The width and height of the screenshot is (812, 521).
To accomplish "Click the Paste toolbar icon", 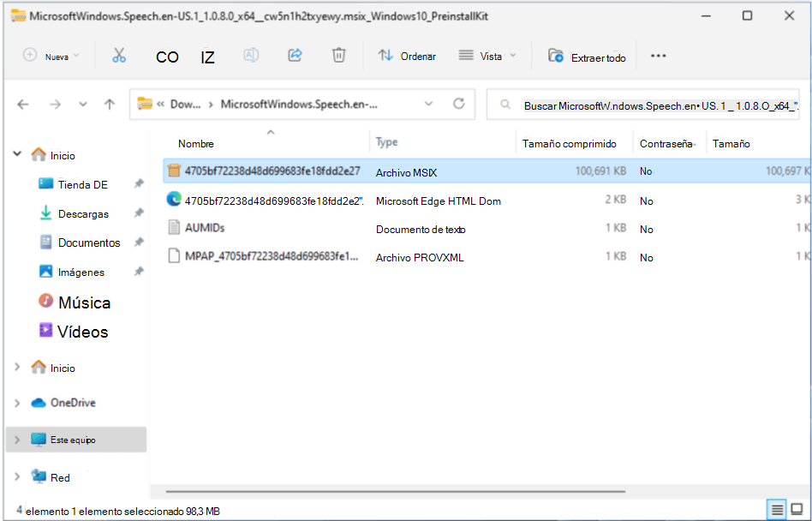I will (207, 57).
